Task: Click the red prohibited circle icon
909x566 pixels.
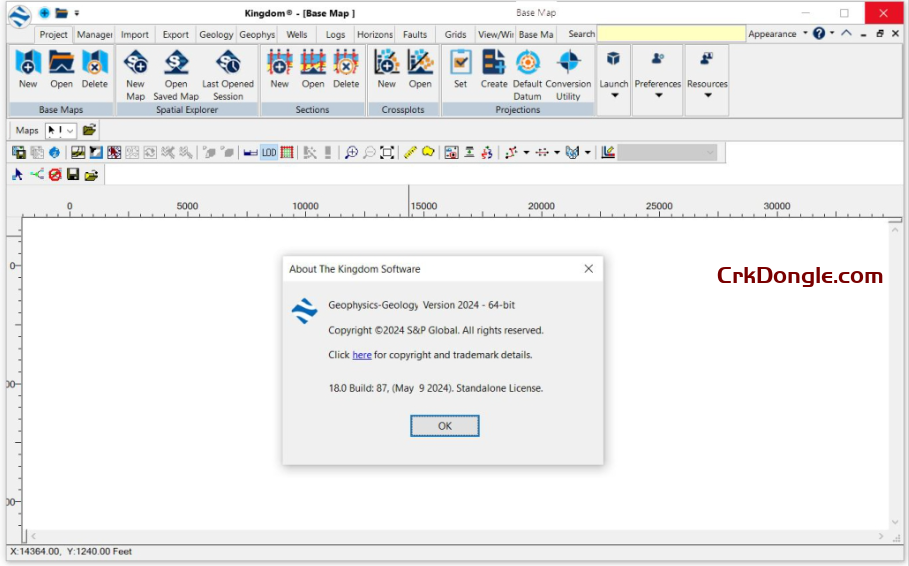Action: tap(55, 175)
